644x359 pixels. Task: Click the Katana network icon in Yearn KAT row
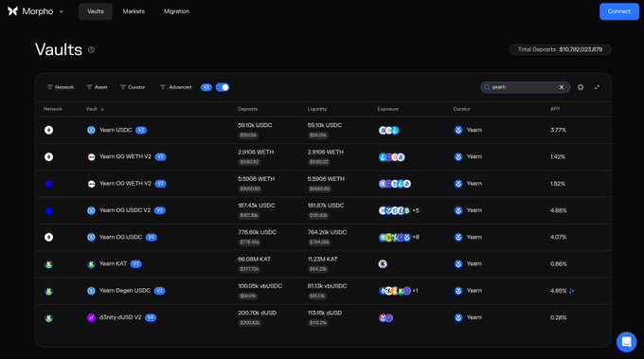48,264
